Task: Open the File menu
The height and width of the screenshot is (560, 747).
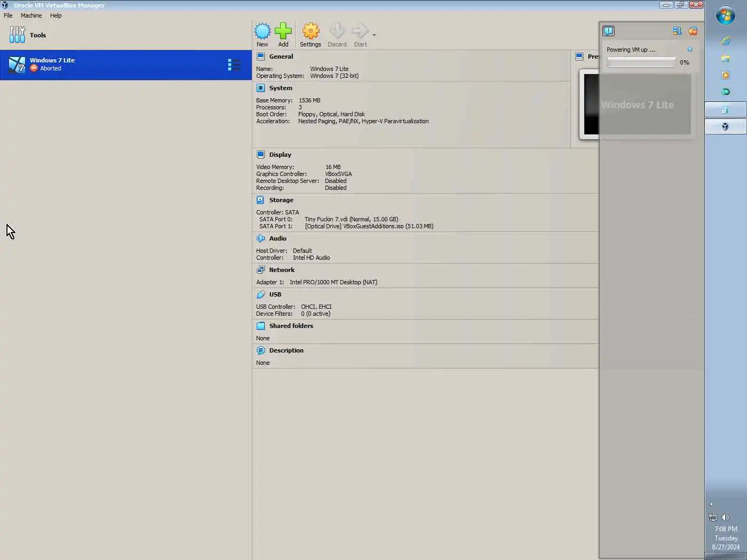Action: click(x=8, y=15)
